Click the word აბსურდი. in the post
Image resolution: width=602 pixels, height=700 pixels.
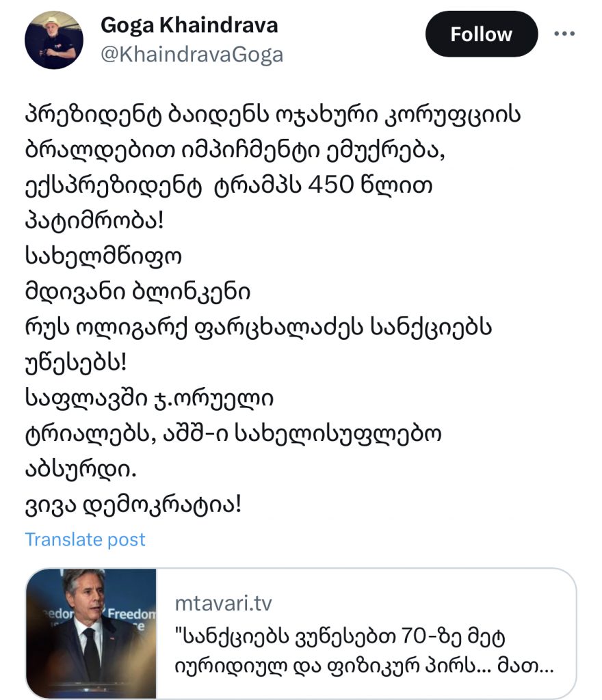pos(81,469)
